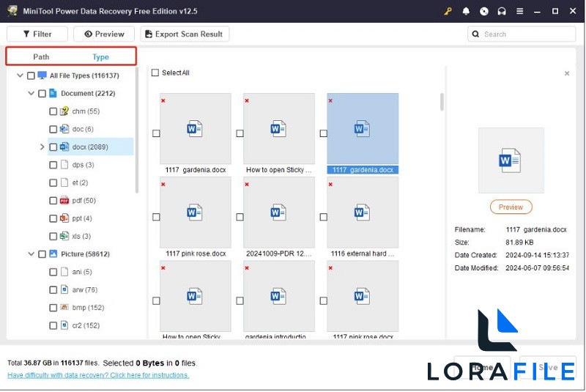Click the disc icon in title bar
The image size is (586, 392).
(x=484, y=11)
